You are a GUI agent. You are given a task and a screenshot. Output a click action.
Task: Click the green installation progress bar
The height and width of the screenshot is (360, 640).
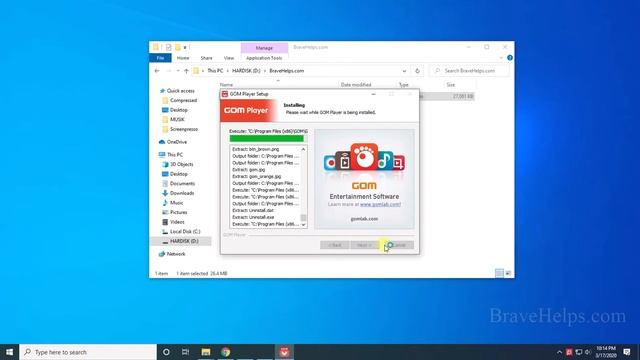(267, 138)
